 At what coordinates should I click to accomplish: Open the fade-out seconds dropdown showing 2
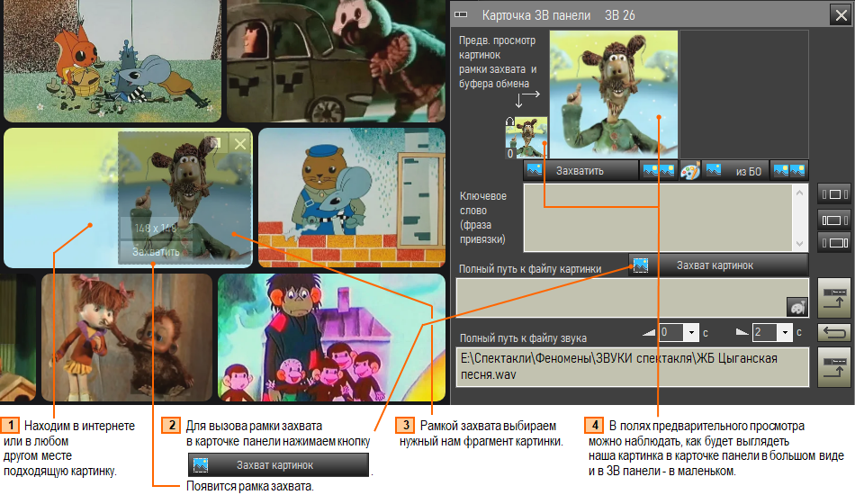click(x=785, y=331)
